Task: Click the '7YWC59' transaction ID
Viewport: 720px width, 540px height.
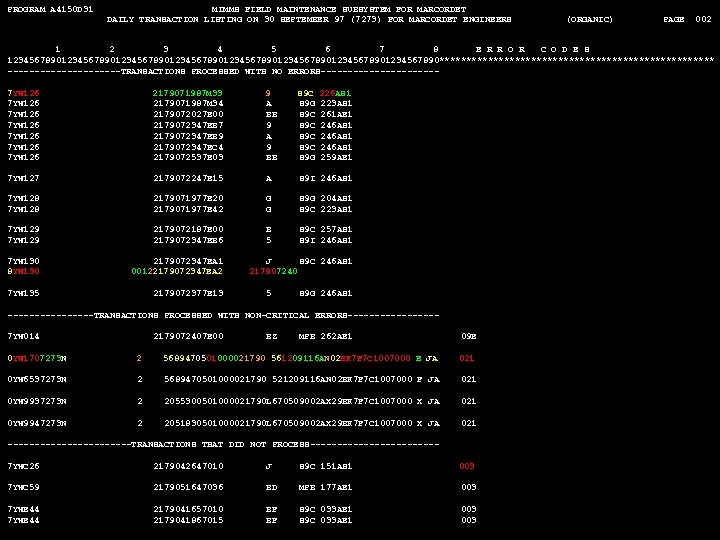Action: tap(23, 487)
